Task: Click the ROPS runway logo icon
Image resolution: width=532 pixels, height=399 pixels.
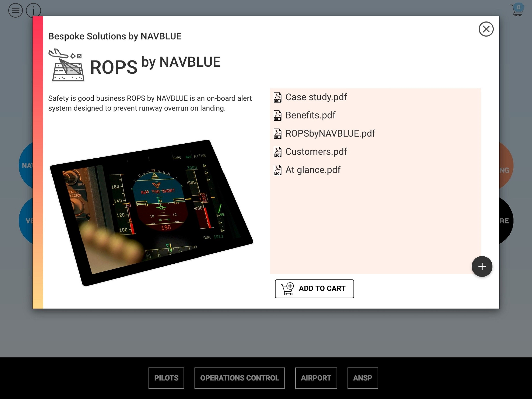Action: 67,65
